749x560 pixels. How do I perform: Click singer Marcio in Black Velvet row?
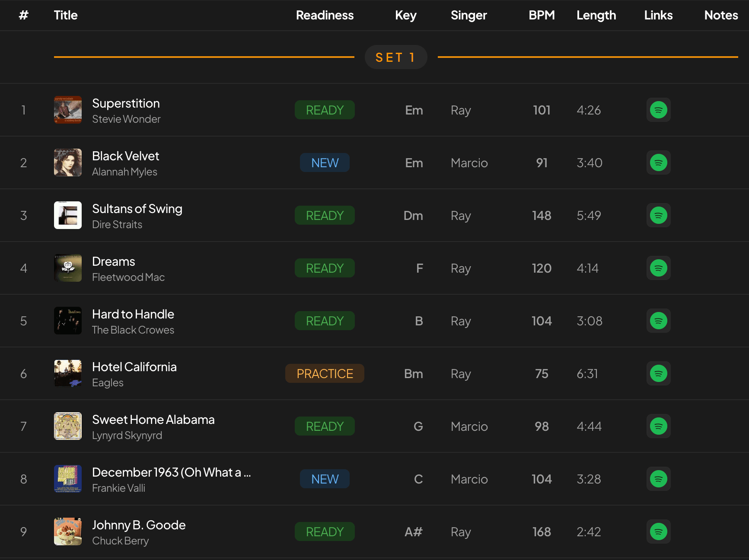tap(469, 162)
